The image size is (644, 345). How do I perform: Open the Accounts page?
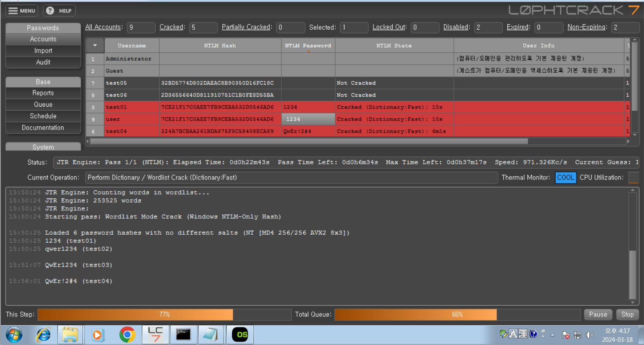pyautogui.click(x=43, y=39)
